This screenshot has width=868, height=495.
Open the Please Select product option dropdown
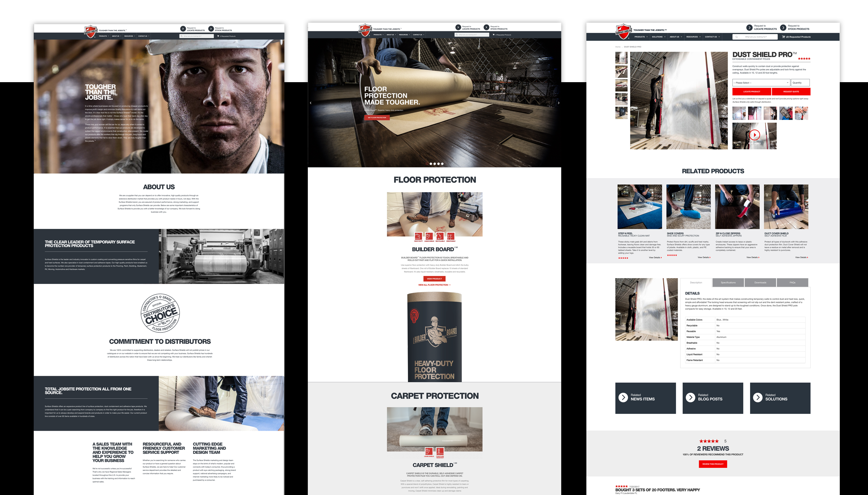pos(761,83)
